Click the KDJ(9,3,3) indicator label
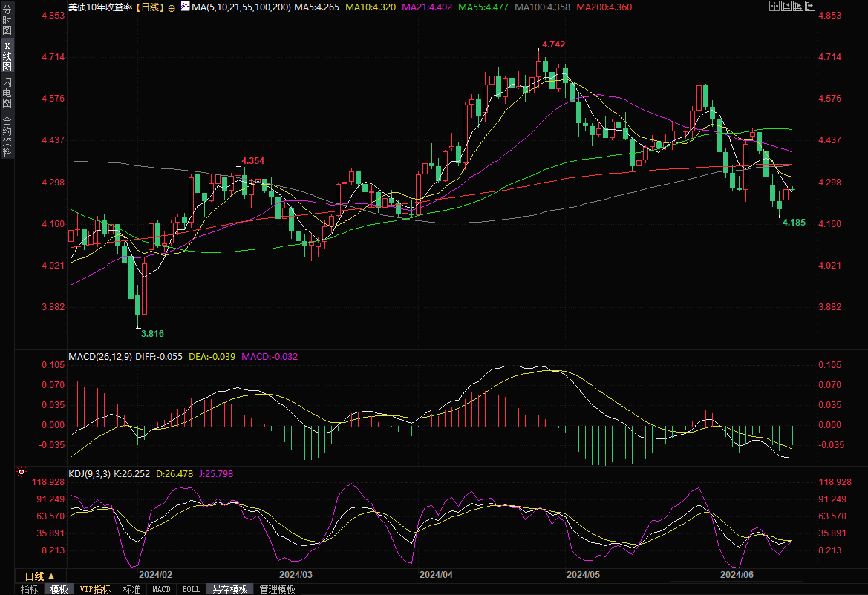 [90, 473]
